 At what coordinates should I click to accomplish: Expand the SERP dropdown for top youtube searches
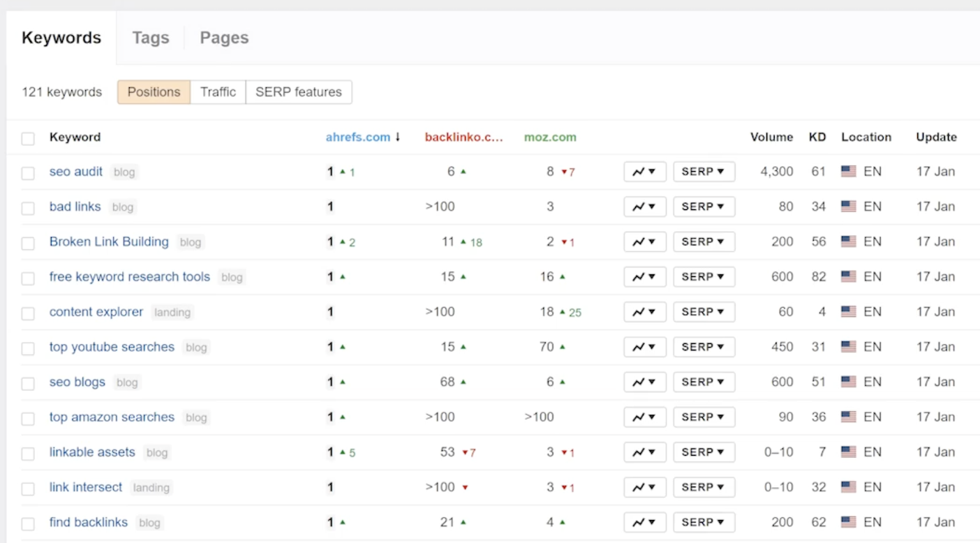click(704, 347)
